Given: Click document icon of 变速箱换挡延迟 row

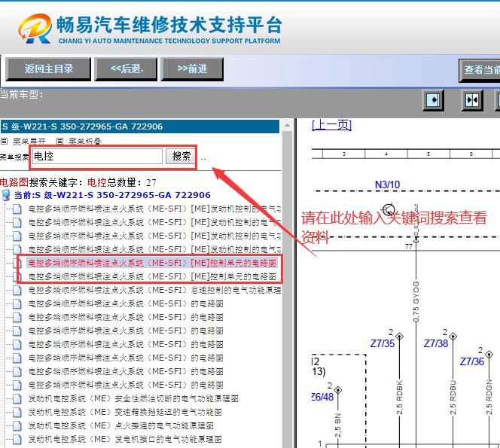Looking at the screenshot, I should pos(17,412).
